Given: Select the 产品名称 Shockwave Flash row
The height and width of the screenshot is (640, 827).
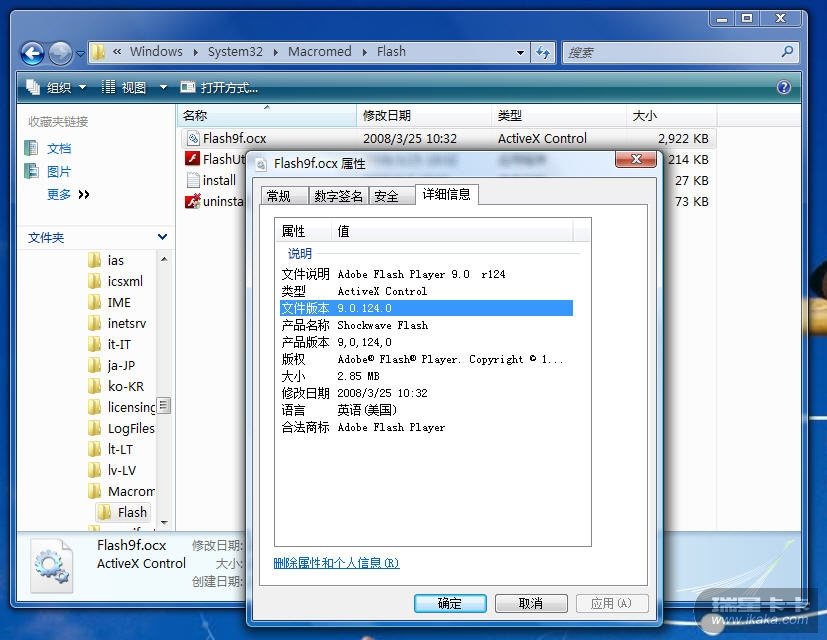Looking at the screenshot, I should coord(426,326).
